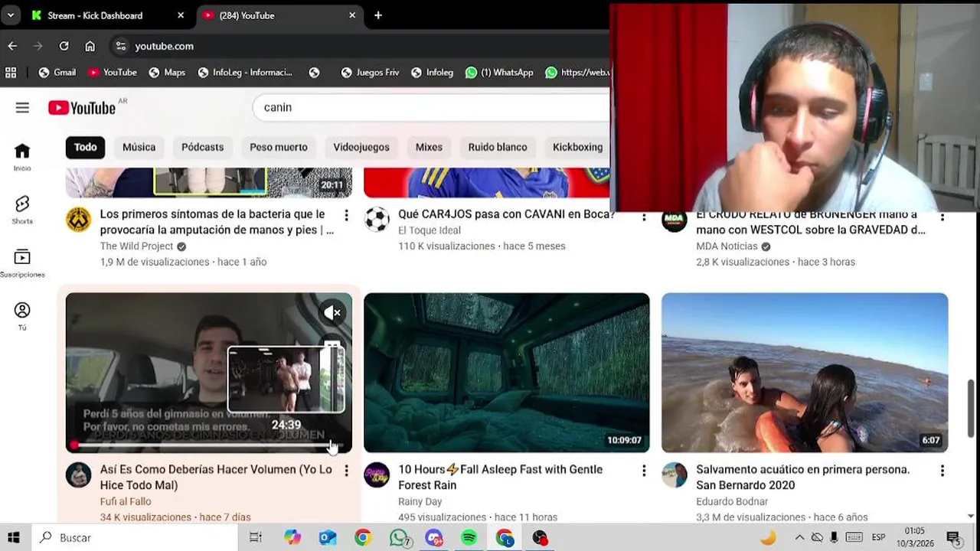Open MDA Noticias channel avatar
980x551 pixels.
(675, 220)
